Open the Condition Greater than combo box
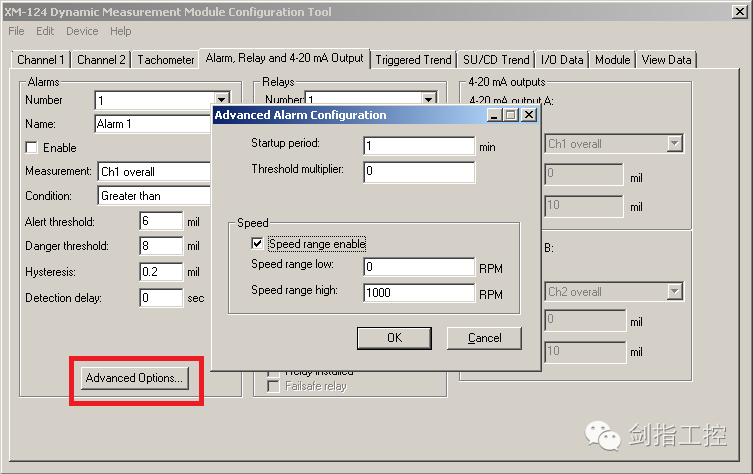The image size is (753, 474). [154, 195]
